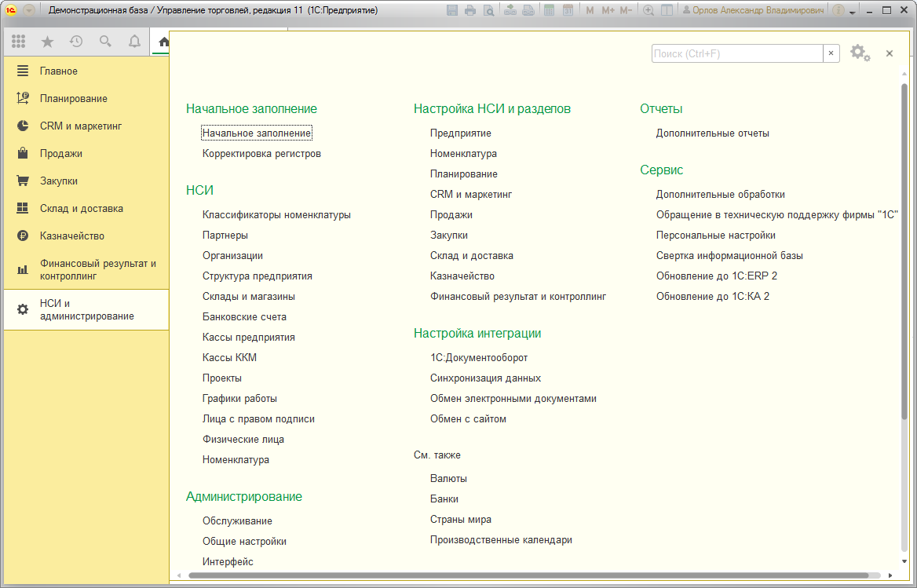This screenshot has height=588, width=917.
Task: Click the Поиск (Ctrl+F) search field
Action: (x=737, y=53)
